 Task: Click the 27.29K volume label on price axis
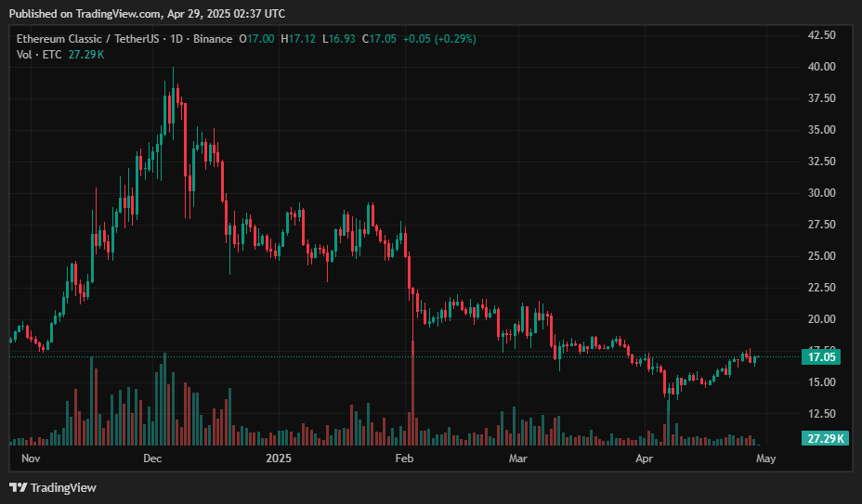(823, 438)
